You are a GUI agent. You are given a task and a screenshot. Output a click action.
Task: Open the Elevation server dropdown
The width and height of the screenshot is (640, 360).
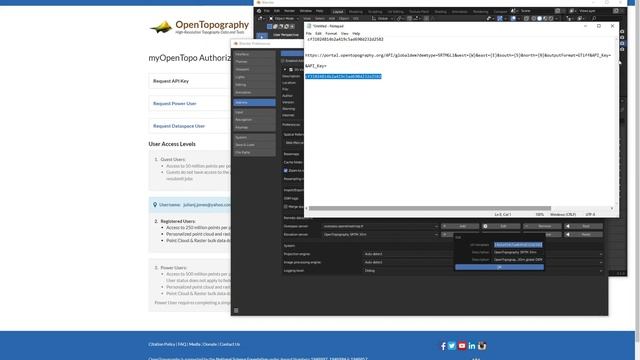coord(380,235)
